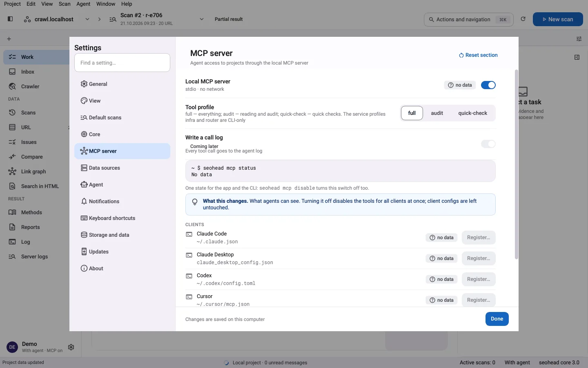Open Notifications settings
Image resolution: width=588 pixels, height=368 pixels.
pos(122,201)
